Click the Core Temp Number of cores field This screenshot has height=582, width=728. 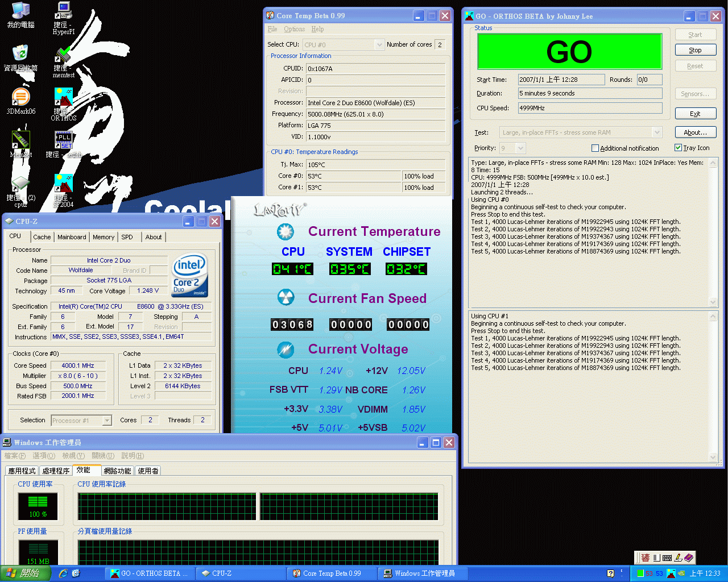coord(440,44)
